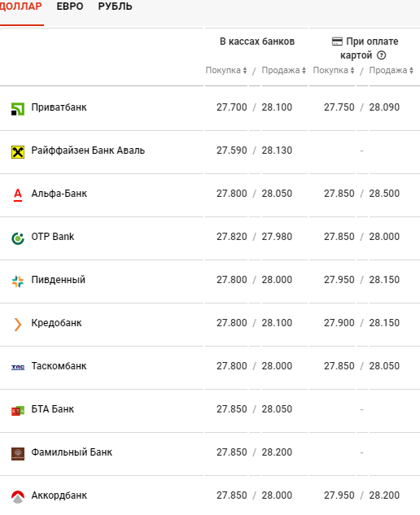420x515 pixels.
Task: Switch to the РУБЛЬ currency tab
Action: pyautogui.click(x=115, y=7)
